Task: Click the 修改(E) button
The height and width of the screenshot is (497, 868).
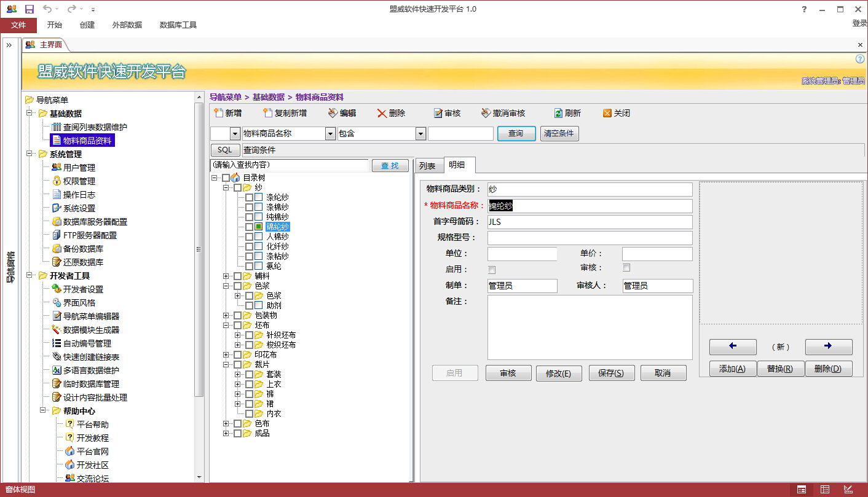Action: point(559,373)
